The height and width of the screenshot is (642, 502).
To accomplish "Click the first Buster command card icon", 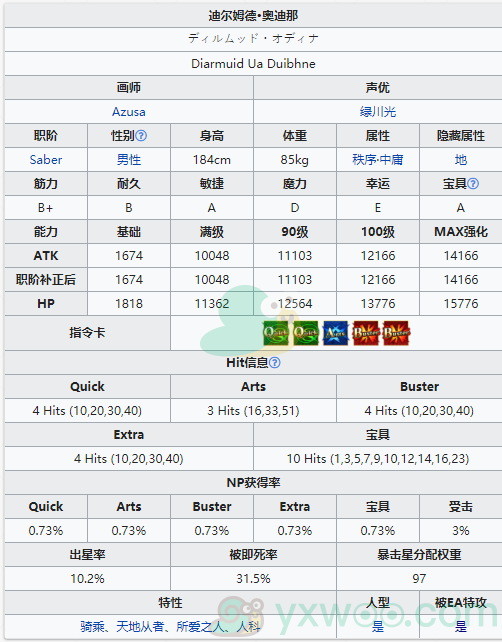I will click(366, 333).
